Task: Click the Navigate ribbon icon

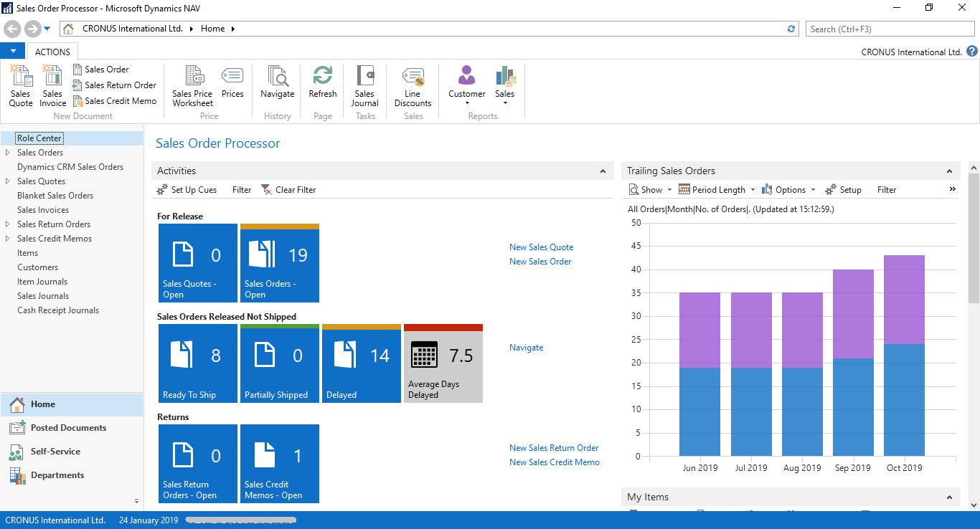Action: (278, 82)
